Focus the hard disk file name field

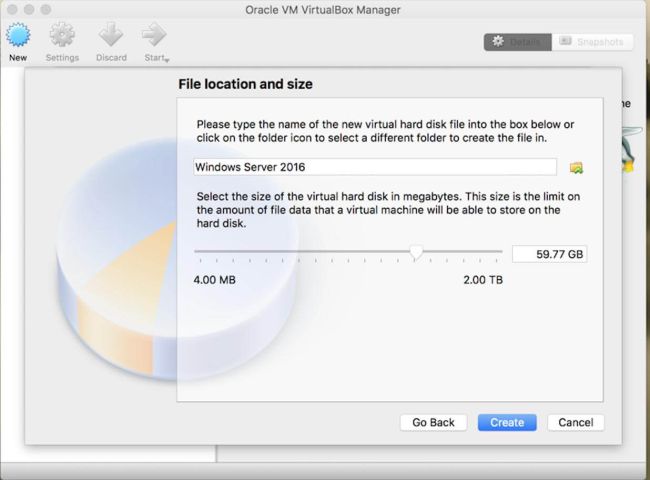point(375,167)
